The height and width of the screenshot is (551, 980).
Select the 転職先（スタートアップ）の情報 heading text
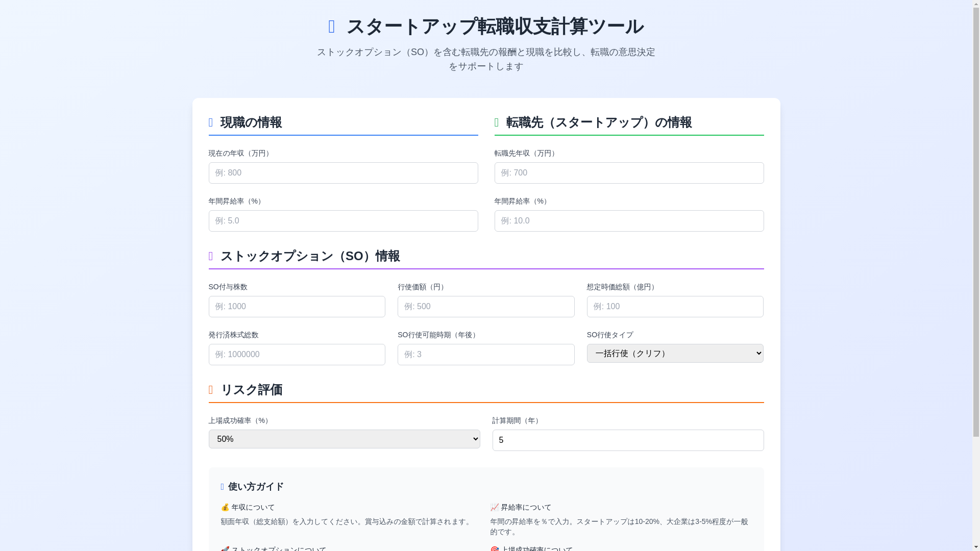point(599,122)
